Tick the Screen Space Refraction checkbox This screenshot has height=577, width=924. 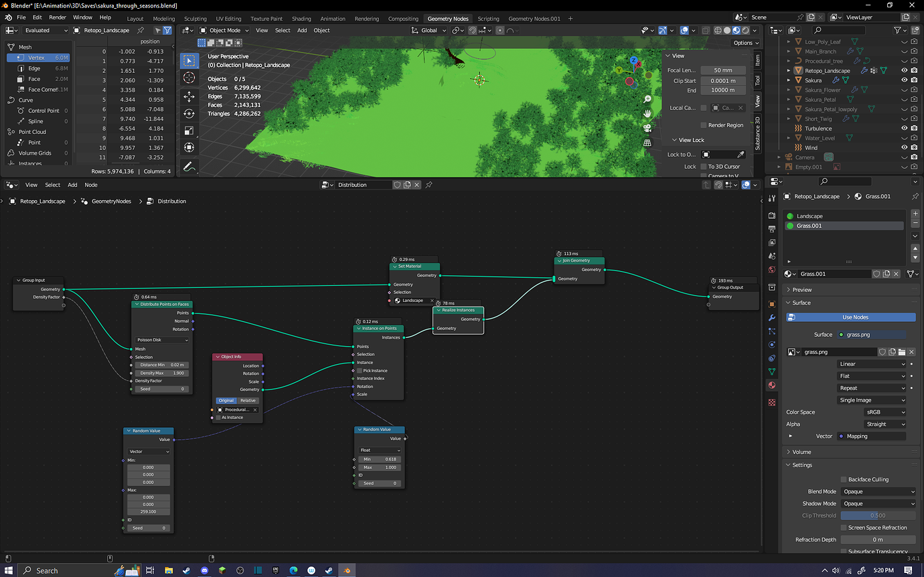click(x=844, y=527)
